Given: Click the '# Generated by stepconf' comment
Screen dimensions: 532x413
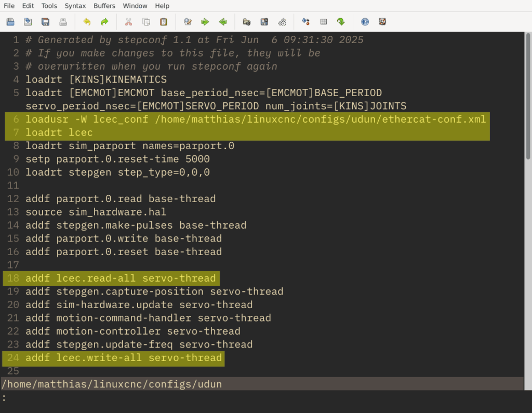Looking at the screenshot, I should click(x=194, y=39).
